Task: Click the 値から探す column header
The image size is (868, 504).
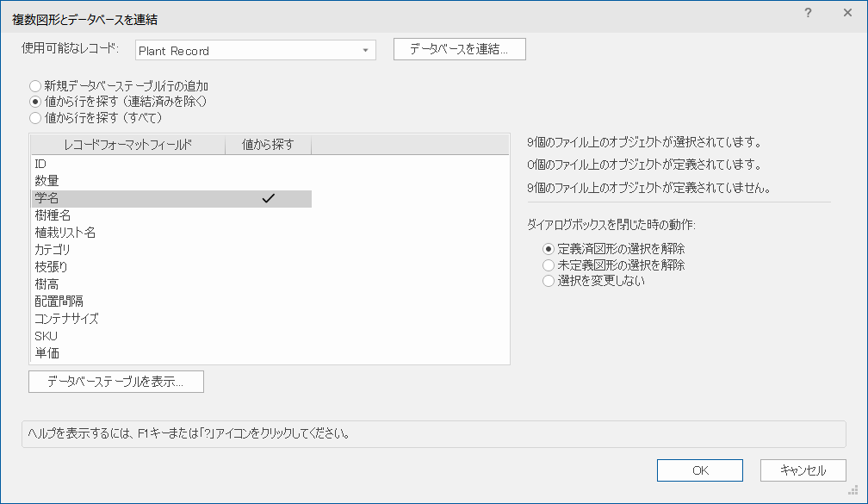Action: pyautogui.click(x=270, y=144)
